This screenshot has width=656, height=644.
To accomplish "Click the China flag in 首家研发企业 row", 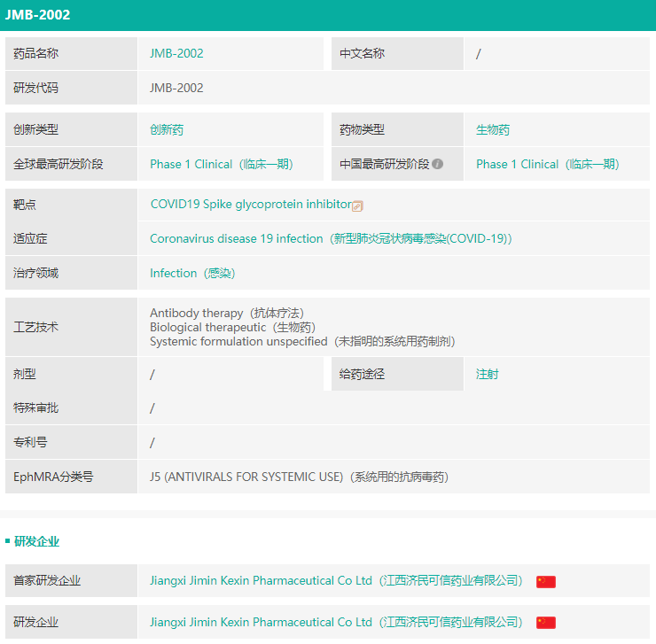I will click(x=546, y=581).
